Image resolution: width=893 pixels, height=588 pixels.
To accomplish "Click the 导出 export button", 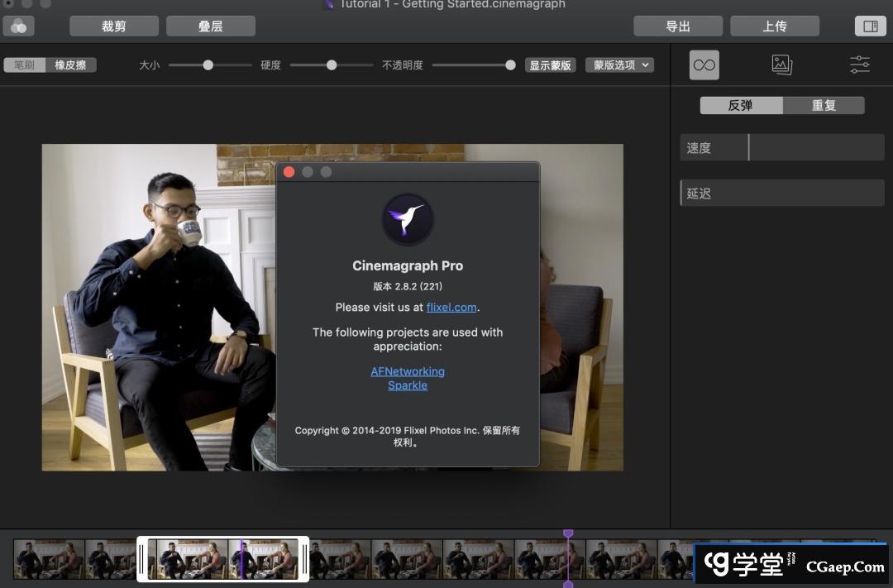I will 678,26.
